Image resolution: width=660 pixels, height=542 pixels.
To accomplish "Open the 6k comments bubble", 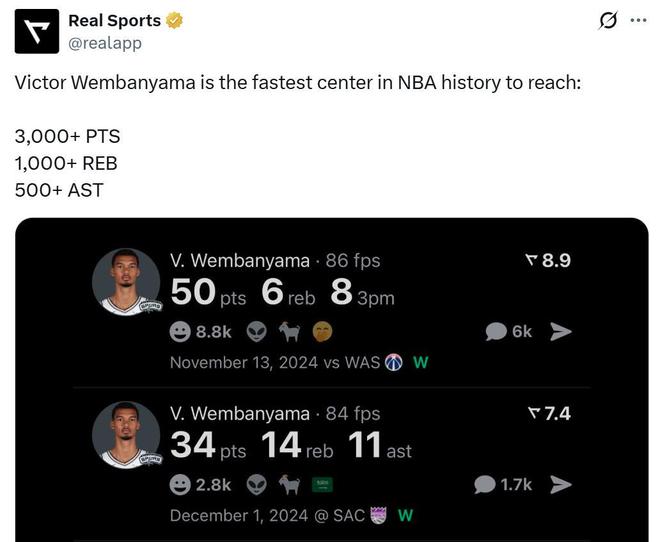I will coord(509,331).
